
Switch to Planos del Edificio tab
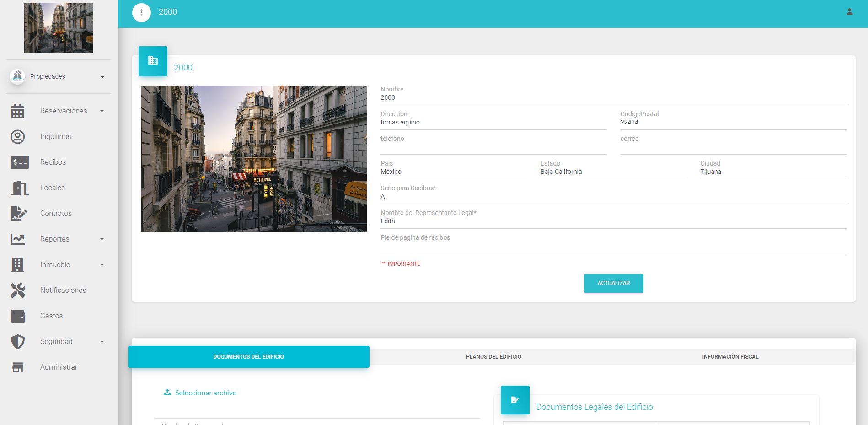coord(493,357)
